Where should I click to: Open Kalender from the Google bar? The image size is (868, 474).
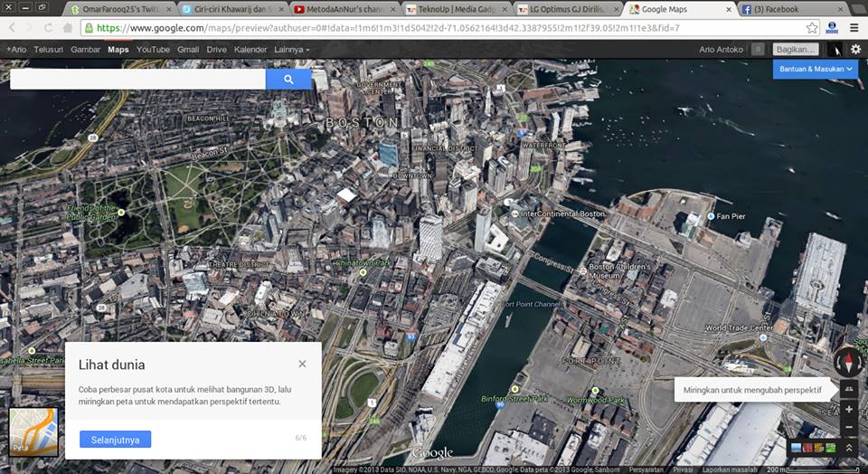tap(250, 49)
